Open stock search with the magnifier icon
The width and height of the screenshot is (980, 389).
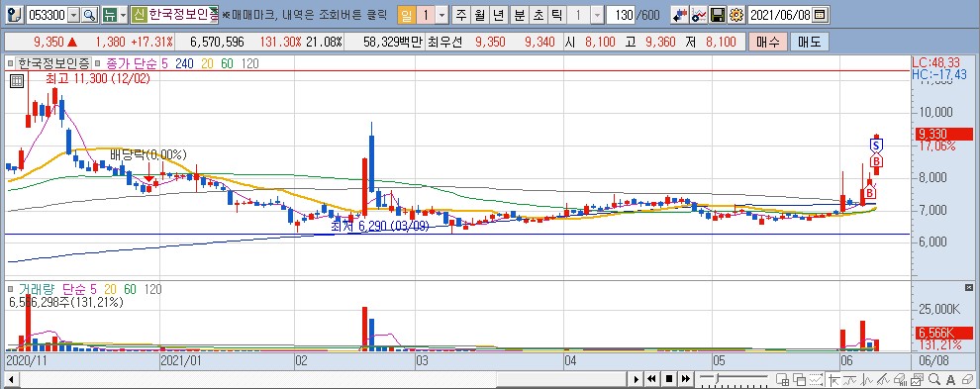[x=89, y=15]
